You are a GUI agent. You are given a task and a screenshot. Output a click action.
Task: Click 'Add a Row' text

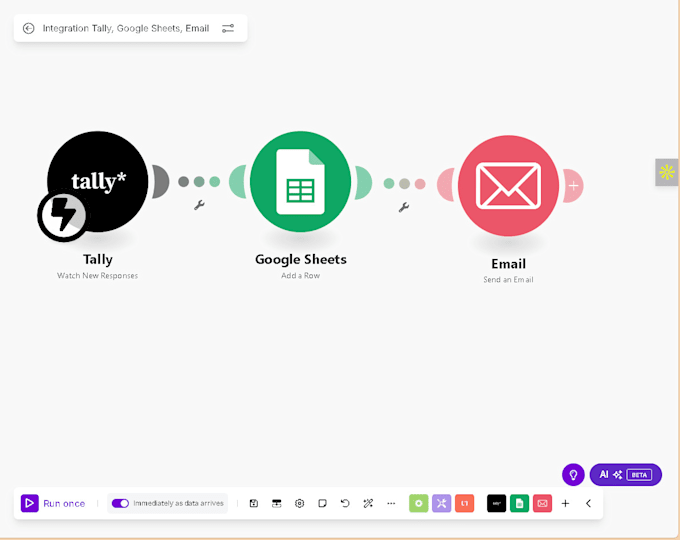pos(301,275)
